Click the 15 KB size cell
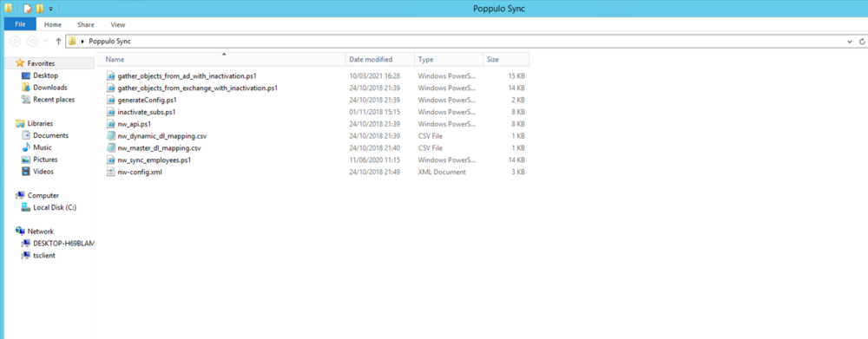This screenshot has height=339, width=868. (516, 75)
